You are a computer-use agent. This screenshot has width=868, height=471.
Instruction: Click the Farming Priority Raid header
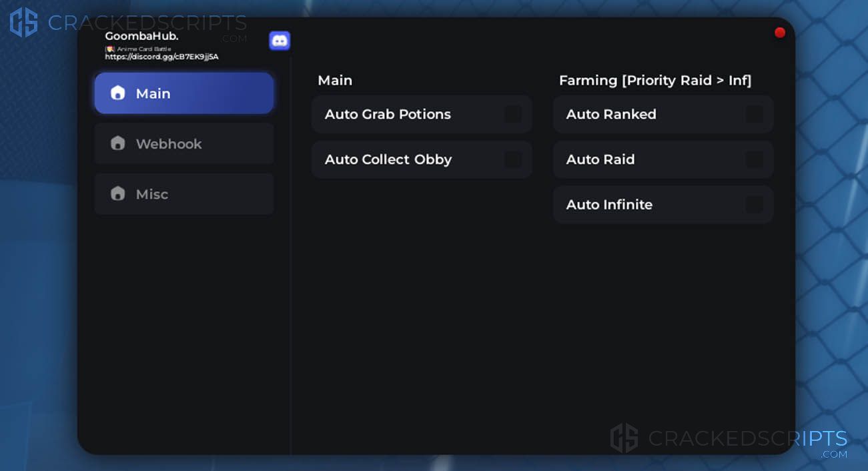(x=655, y=80)
